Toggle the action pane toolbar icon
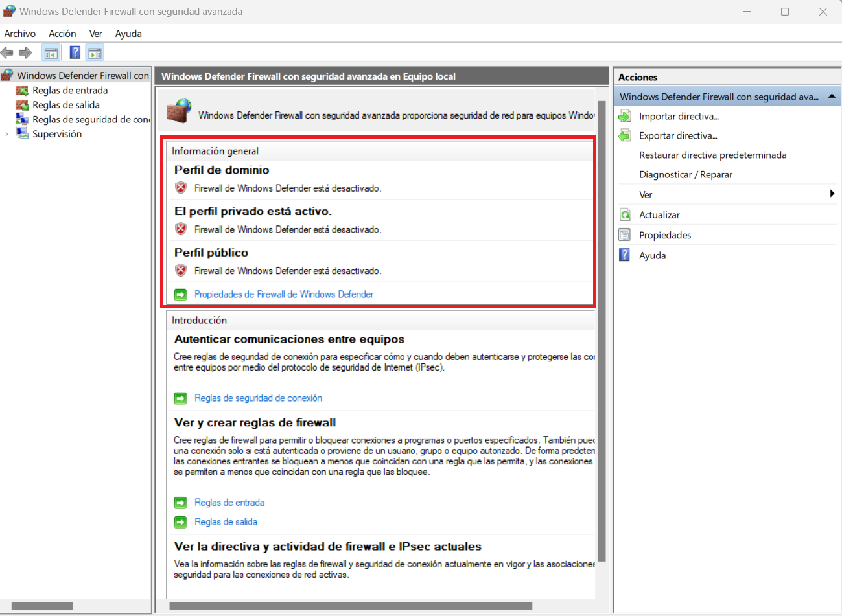The height and width of the screenshot is (616, 842). [95, 53]
